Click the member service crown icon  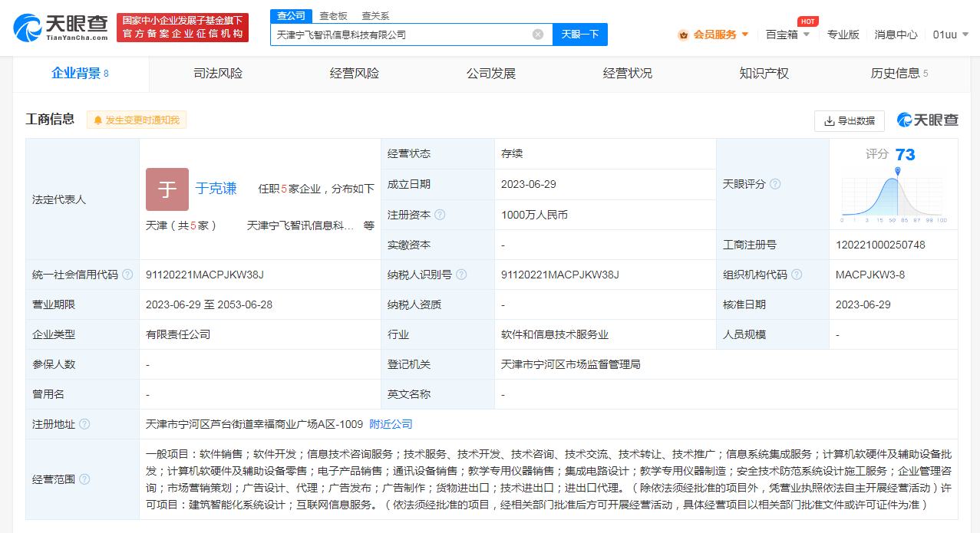(683, 35)
